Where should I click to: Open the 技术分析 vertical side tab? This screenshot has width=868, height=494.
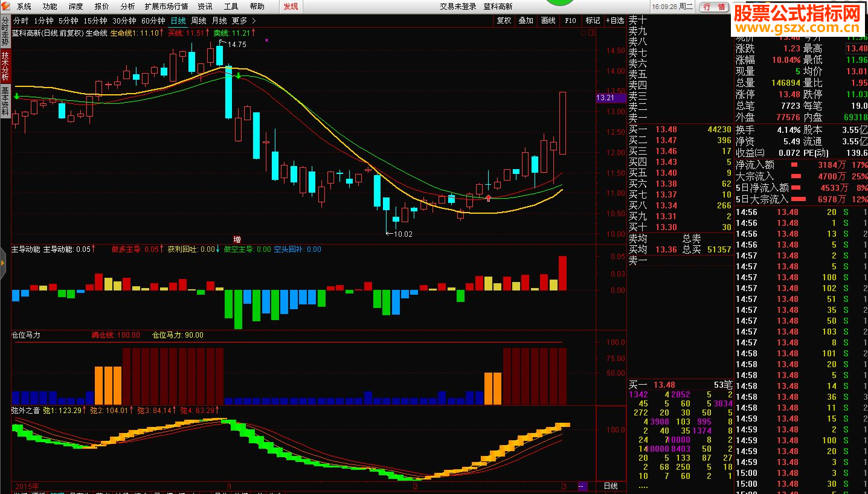5,66
